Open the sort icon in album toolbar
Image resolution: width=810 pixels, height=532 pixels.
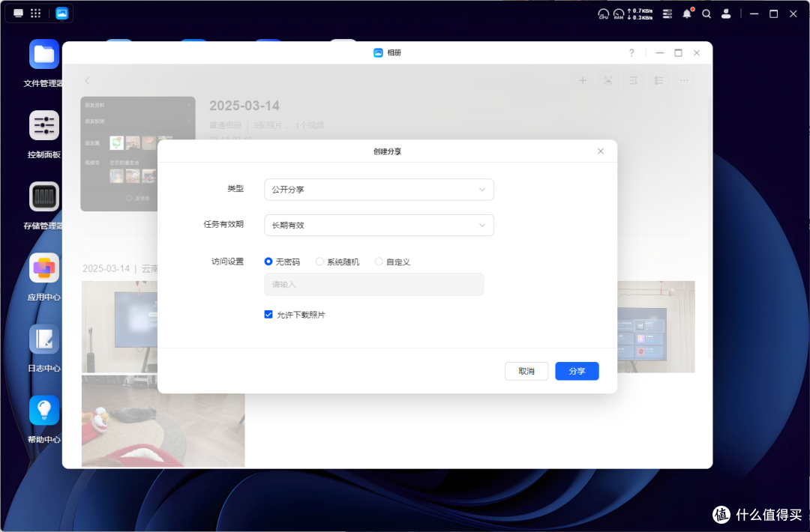(x=633, y=80)
